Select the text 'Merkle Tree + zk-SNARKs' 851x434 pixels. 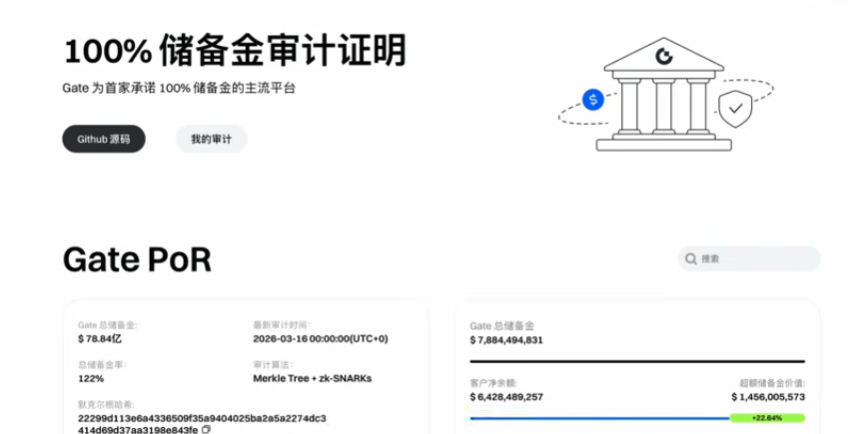coord(312,379)
